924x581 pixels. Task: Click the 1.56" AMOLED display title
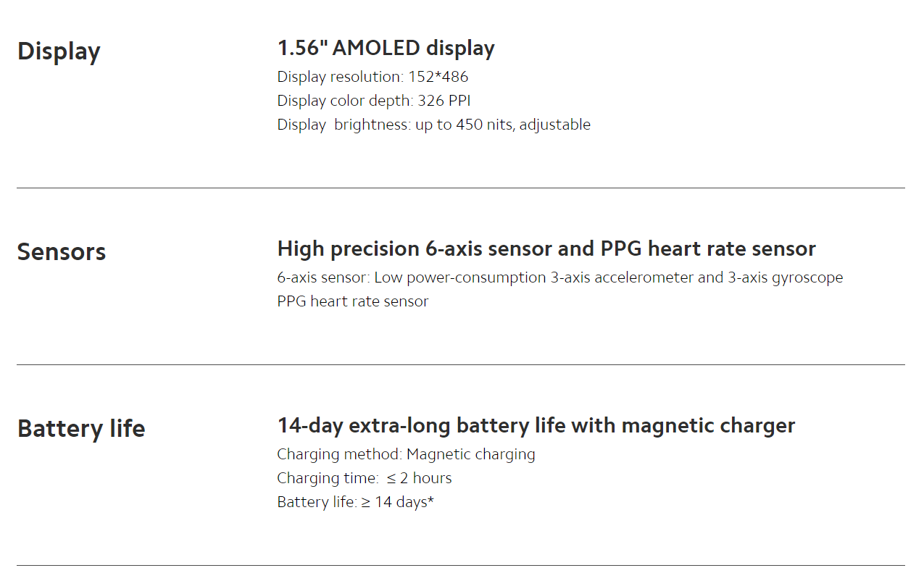click(x=386, y=48)
